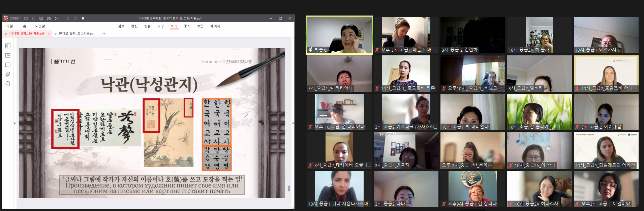Open the bookmarks side panel

point(8,55)
